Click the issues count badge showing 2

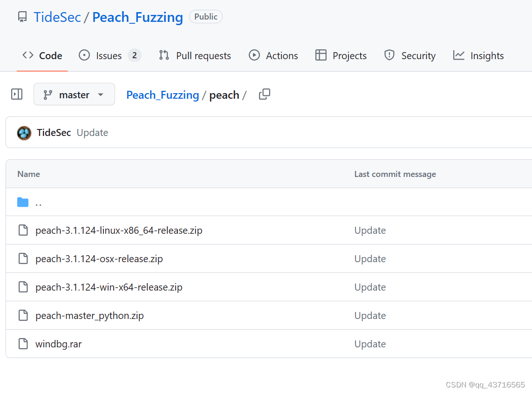[135, 55]
